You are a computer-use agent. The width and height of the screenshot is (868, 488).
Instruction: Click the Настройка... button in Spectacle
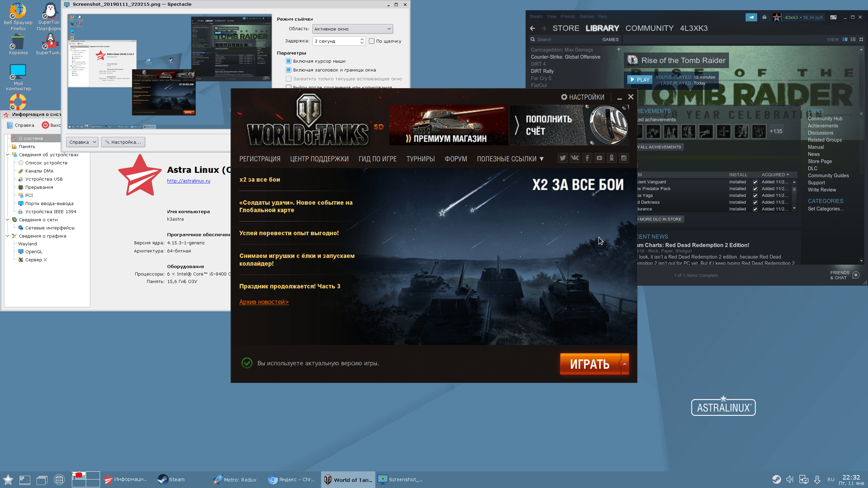(123, 142)
